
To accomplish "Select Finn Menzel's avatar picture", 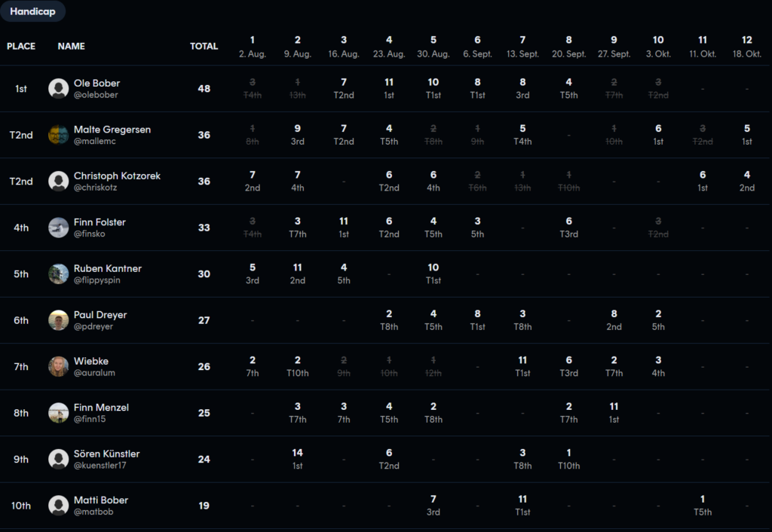I will [x=59, y=413].
